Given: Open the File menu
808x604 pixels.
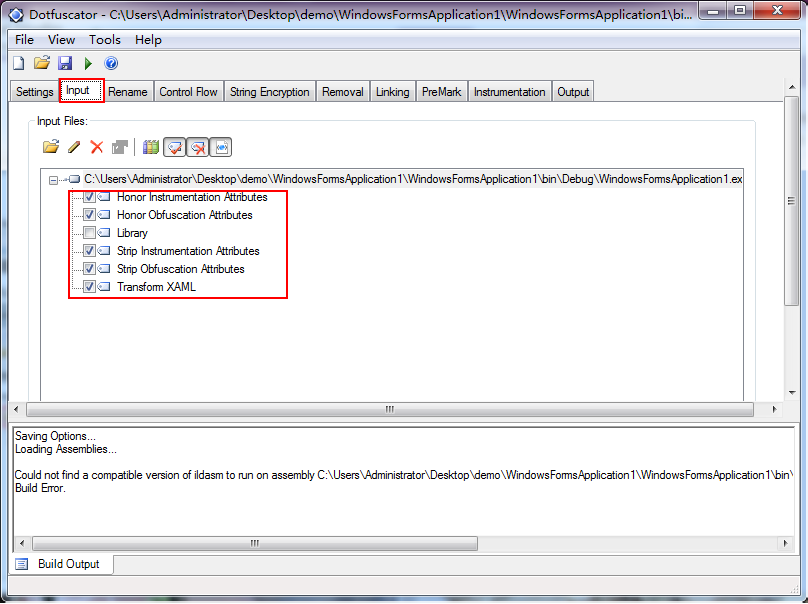Looking at the screenshot, I should pyautogui.click(x=24, y=40).
